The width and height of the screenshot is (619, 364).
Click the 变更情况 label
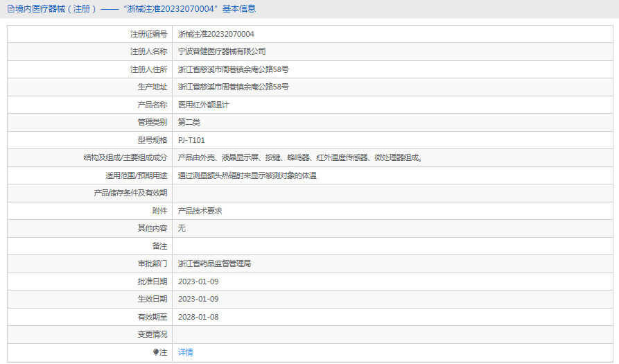coord(152,334)
